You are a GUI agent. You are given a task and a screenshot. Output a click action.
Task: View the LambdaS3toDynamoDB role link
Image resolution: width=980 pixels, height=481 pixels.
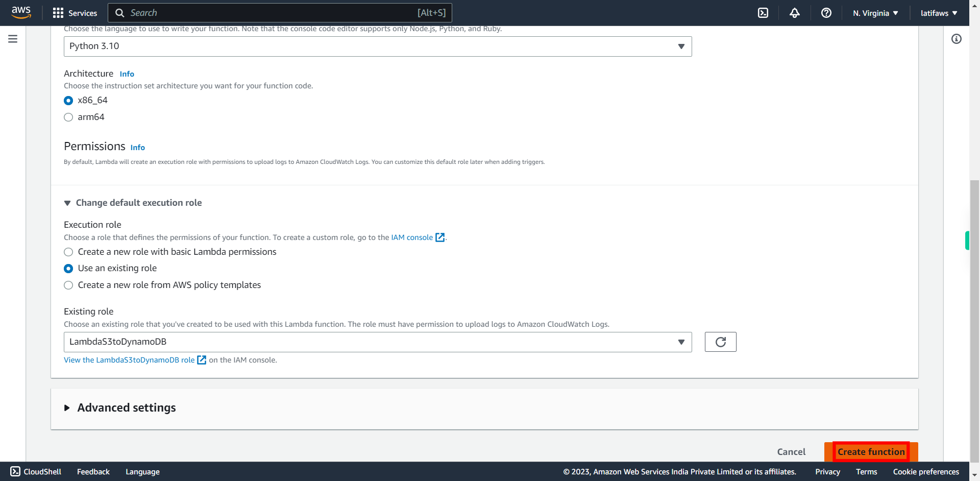[x=129, y=360]
